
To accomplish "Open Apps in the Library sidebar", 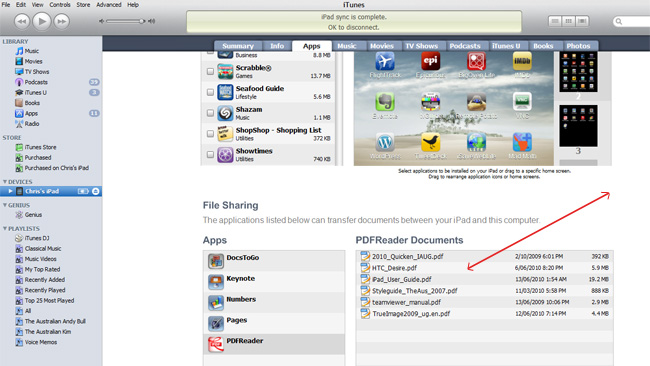I will [31, 113].
